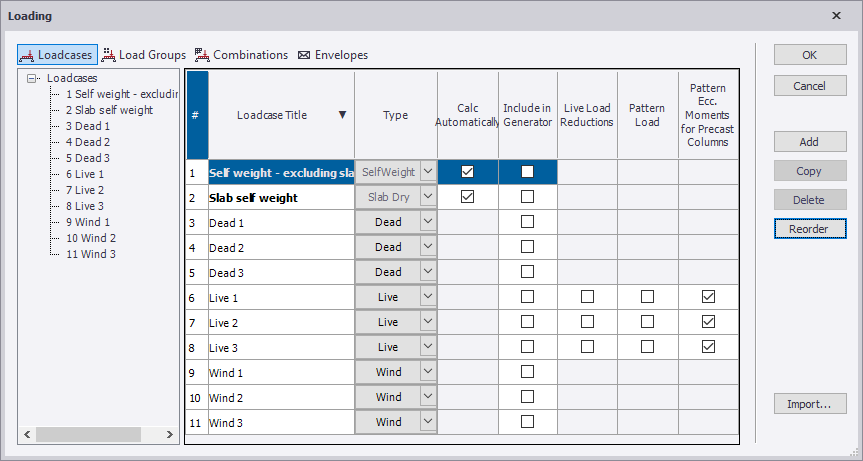This screenshot has width=863, height=461.
Task: Enable Pattern Load for Live 2
Action: coord(647,321)
